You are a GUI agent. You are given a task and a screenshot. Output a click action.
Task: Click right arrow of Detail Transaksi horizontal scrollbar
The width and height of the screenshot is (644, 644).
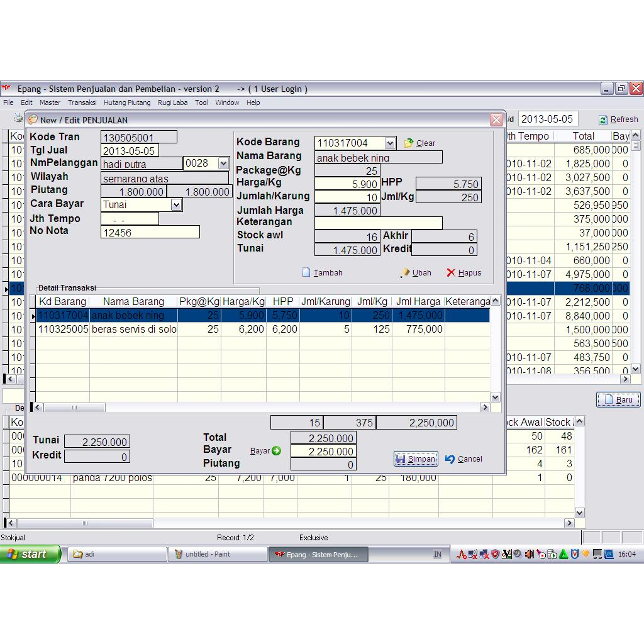coord(485,408)
